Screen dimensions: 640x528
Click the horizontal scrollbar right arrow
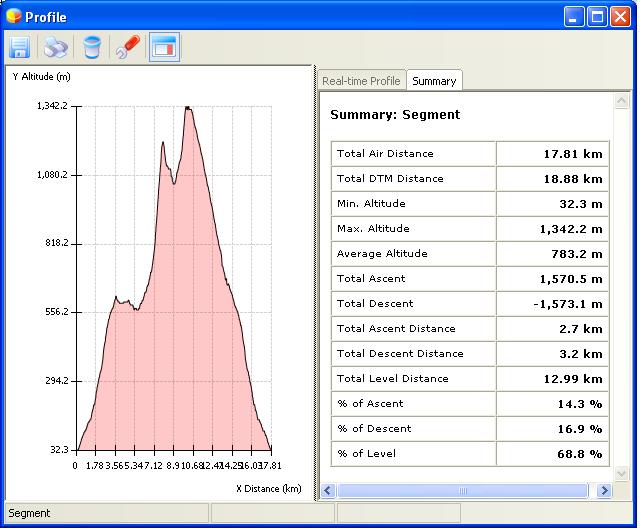point(604,490)
